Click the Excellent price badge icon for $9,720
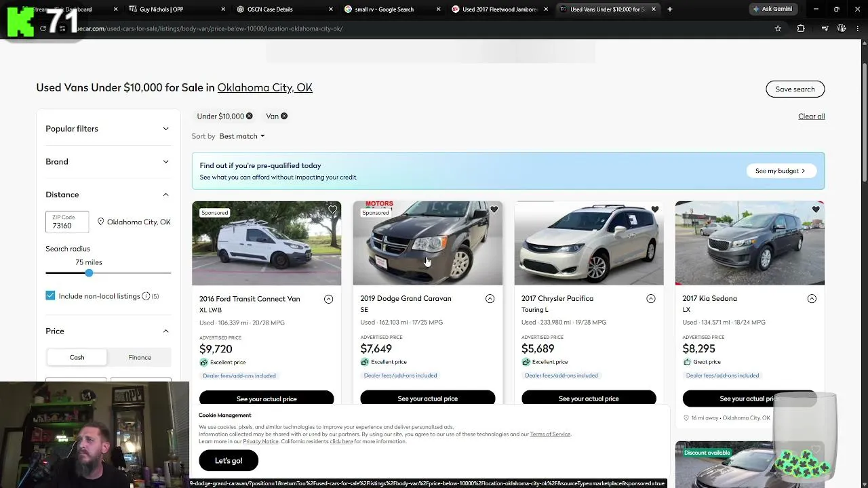Screen dimensions: 868x488 click(x=203, y=362)
